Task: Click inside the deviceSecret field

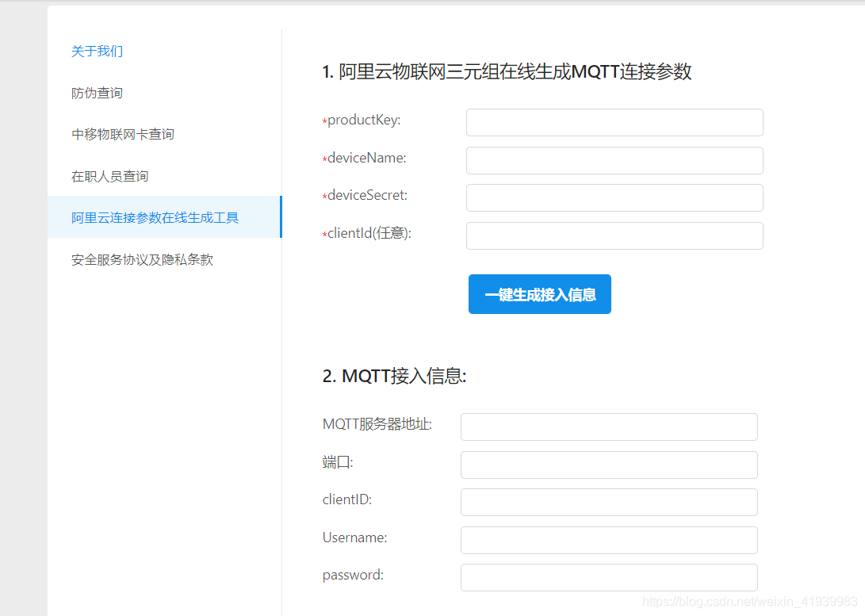Action: pos(614,197)
